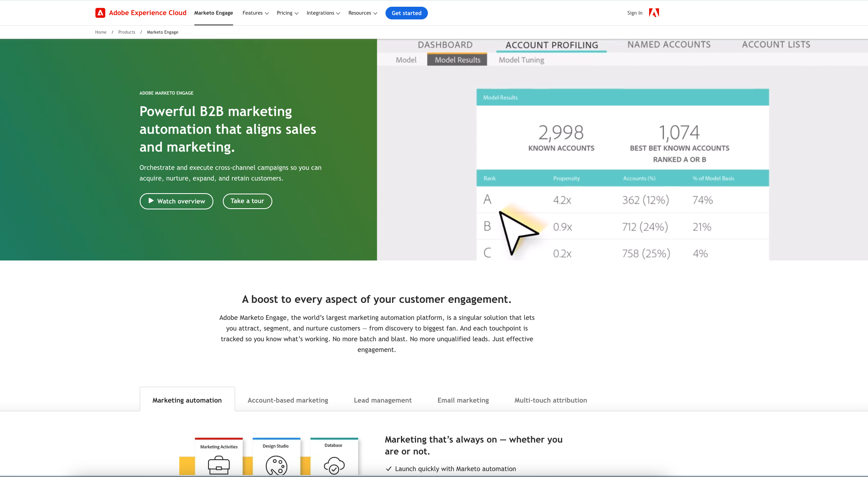The height and width of the screenshot is (477, 868).
Task: Click the Sign In link
Action: tap(634, 13)
